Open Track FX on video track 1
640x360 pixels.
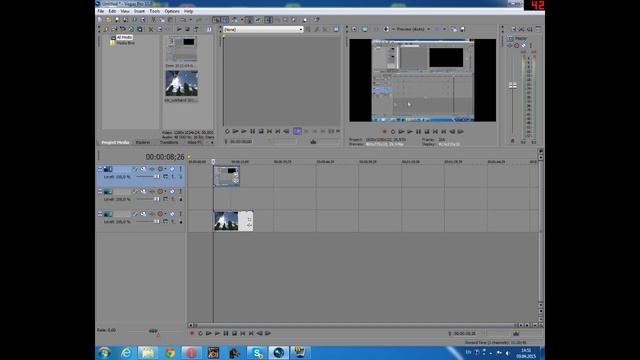(x=152, y=169)
